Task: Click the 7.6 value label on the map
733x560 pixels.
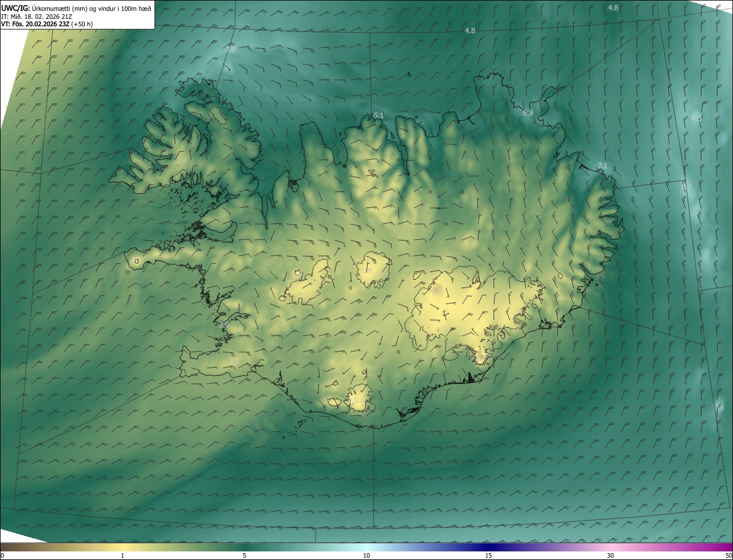Action: (x=719, y=408)
